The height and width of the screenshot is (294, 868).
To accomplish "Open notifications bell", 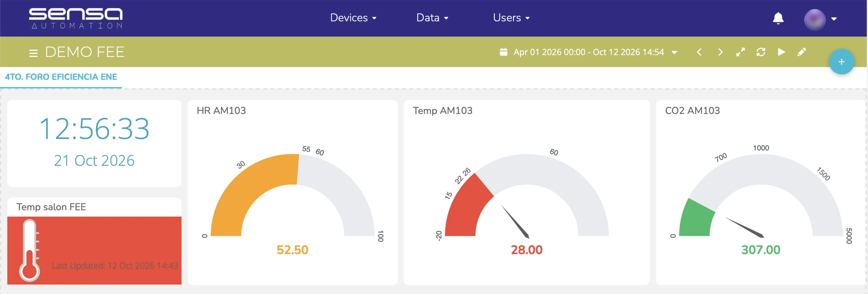I will click(778, 18).
